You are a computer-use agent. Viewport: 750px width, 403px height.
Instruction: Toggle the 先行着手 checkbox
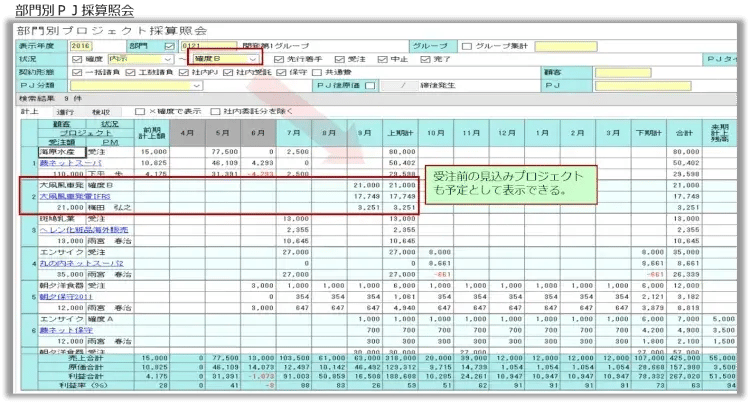pyautogui.click(x=279, y=59)
